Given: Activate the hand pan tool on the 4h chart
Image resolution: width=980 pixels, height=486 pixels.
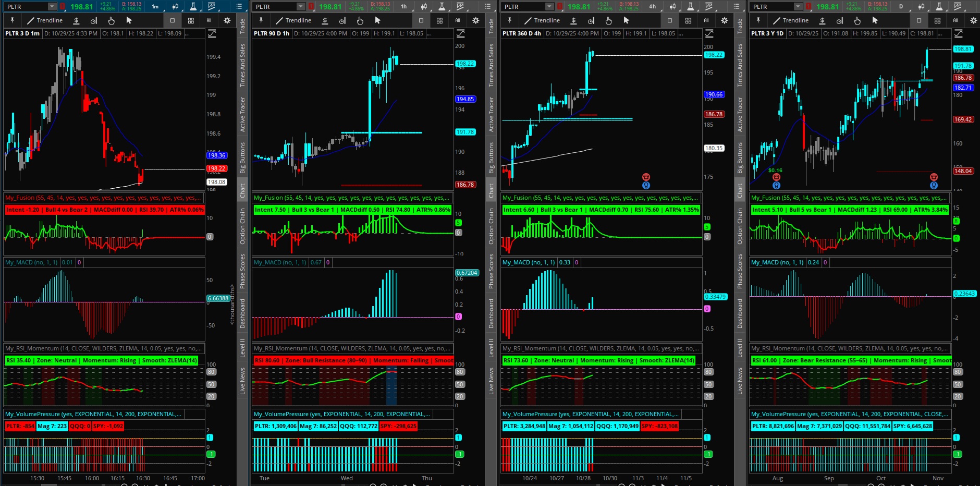Looking at the screenshot, I should click(x=608, y=20).
